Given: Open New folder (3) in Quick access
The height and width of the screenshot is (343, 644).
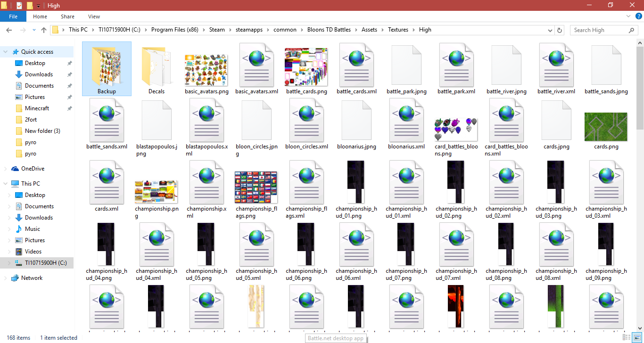Looking at the screenshot, I should (42, 131).
